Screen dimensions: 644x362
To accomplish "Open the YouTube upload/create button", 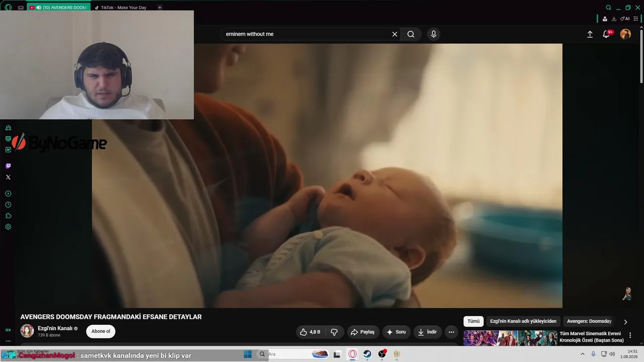I will (590, 34).
